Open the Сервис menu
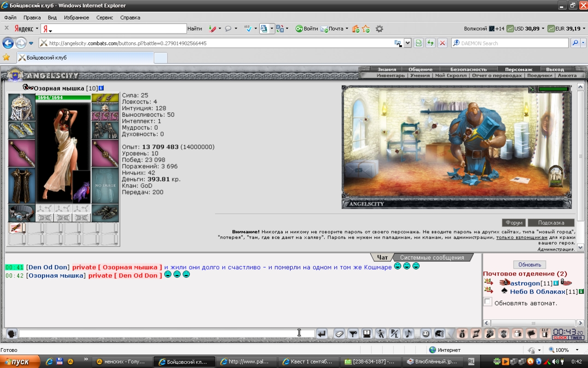Screen dimensions: 588x368 coord(105,18)
